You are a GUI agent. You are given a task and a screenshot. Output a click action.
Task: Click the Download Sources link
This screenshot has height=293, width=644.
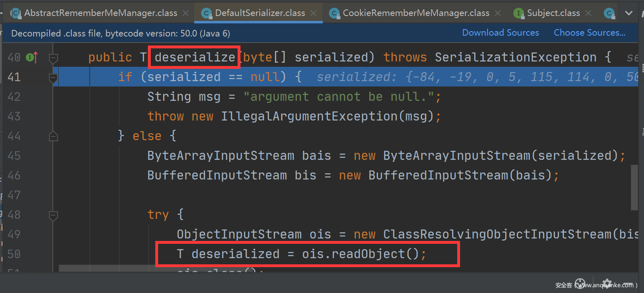coord(500,33)
